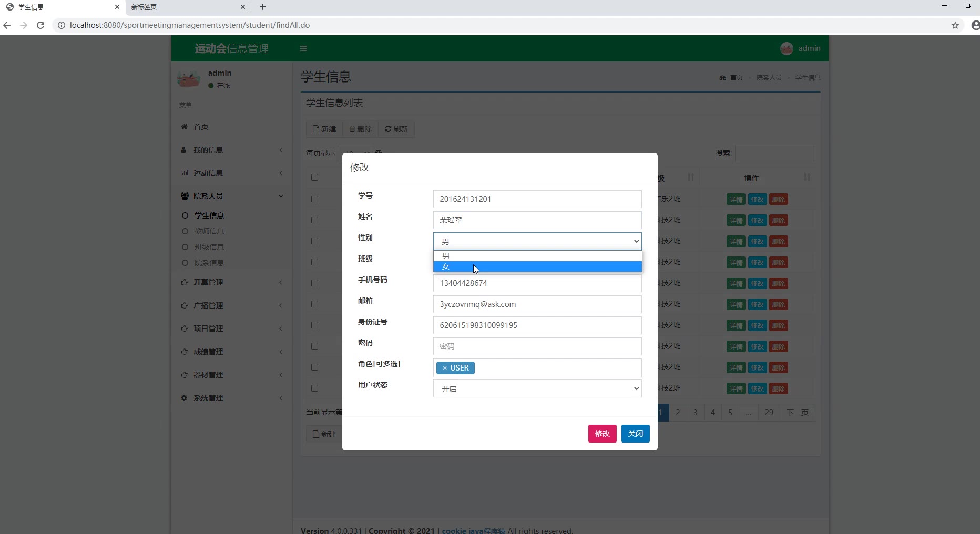Check the first student row checkbox
980x534 pixels.
tap(315, 199)
